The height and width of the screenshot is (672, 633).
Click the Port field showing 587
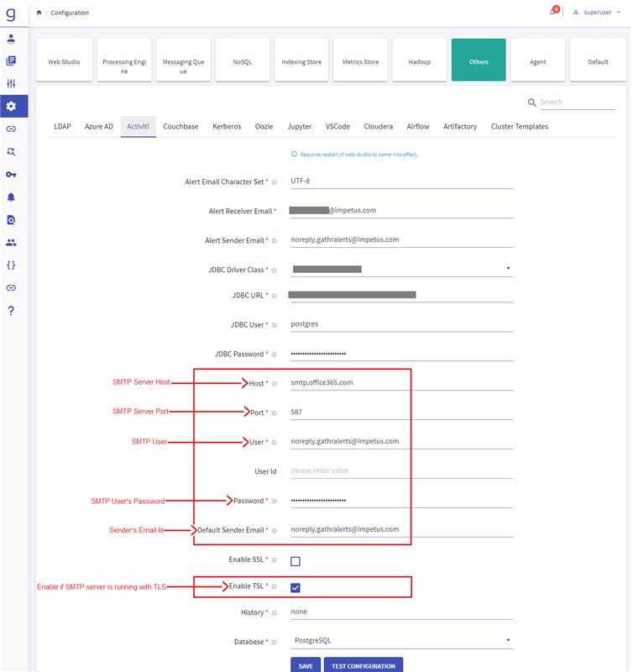pyautogui.click(x=402, y=412)
